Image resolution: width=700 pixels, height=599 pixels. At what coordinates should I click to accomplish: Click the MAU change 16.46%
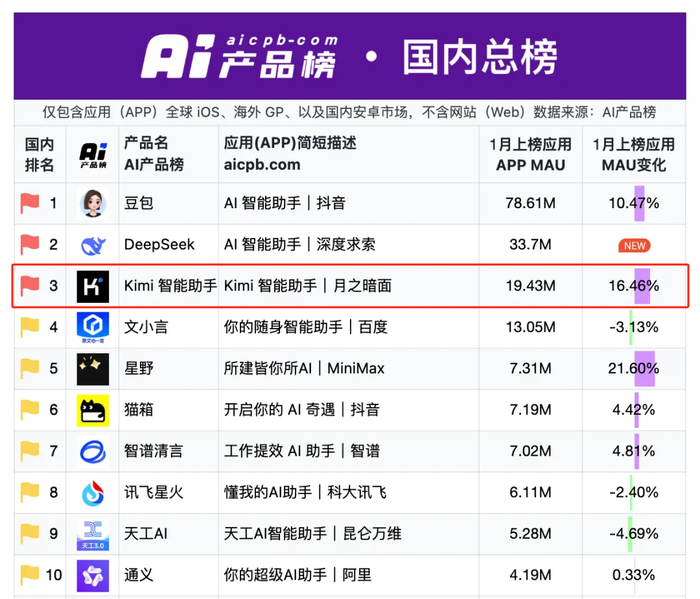pos(634,286)
